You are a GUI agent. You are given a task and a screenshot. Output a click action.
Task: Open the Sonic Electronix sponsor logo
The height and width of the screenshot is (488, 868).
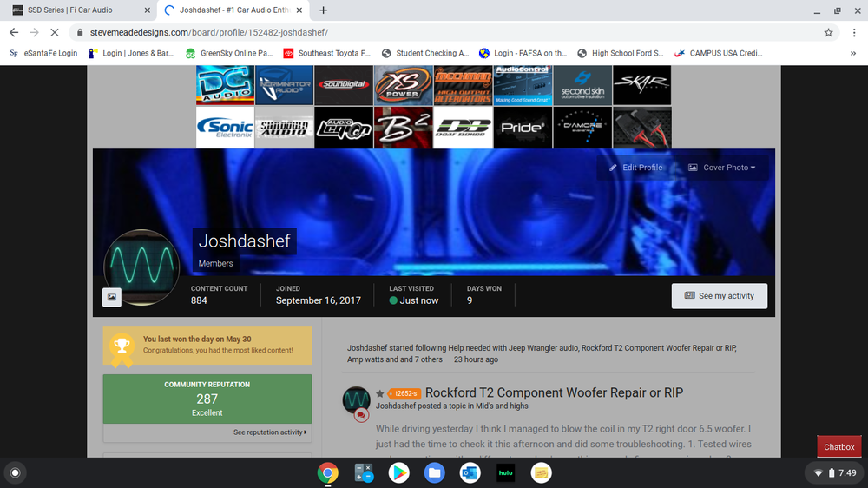pyautogui.click(x=226, y=128)
